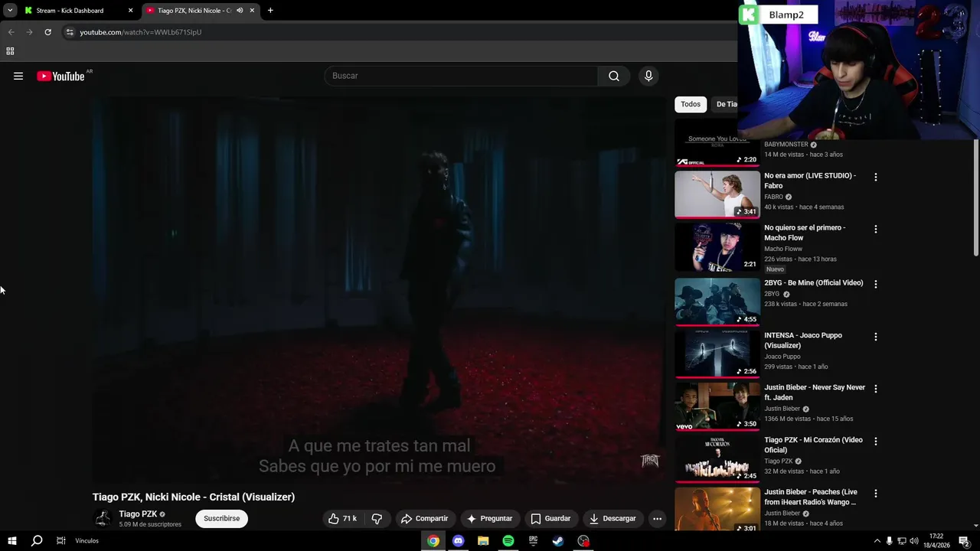This screenshot has width=980, height=551.
Task: Show hidden system tray icons
Action: click(877, 541)
